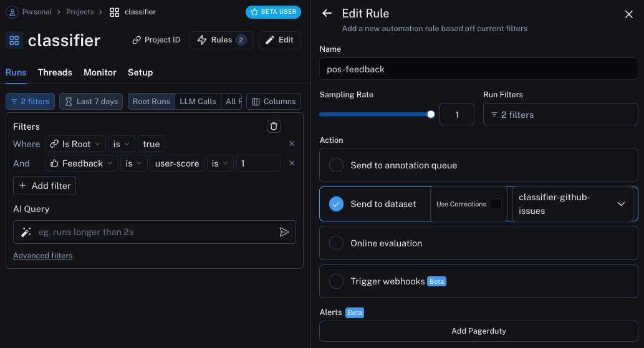Copy the Project ID link
644x348 pixels.
coord(156,40)
